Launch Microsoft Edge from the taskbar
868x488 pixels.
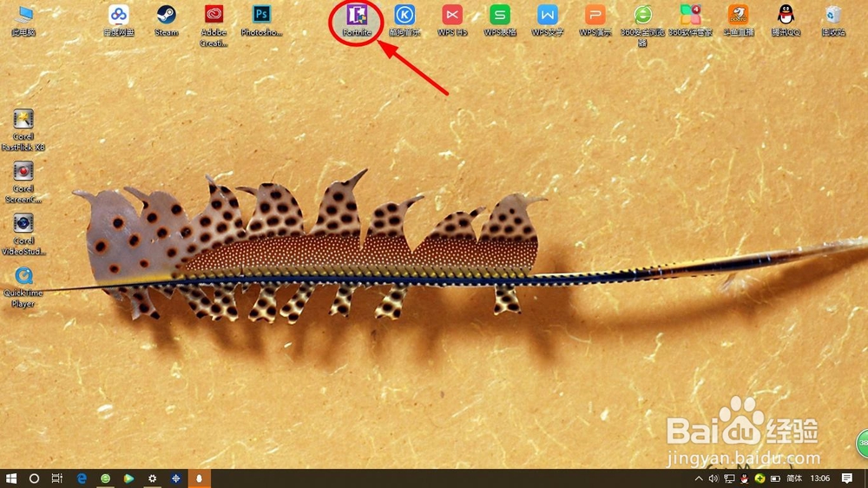coord(82,478)
